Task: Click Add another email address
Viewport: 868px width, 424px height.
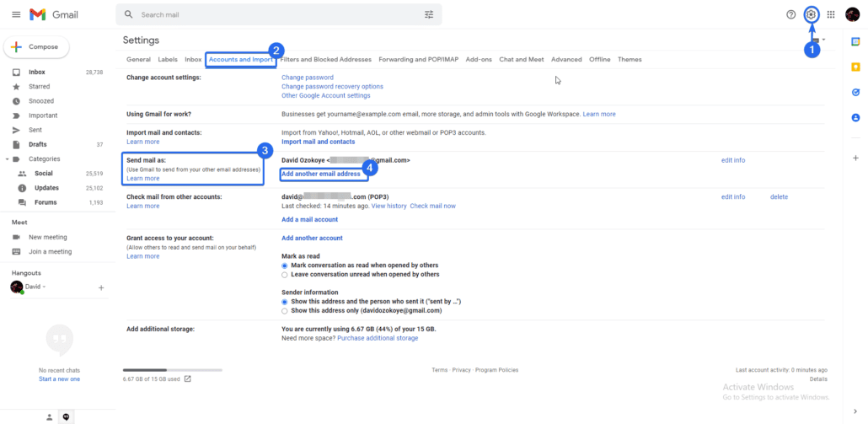Action: (x=320, y=174)
